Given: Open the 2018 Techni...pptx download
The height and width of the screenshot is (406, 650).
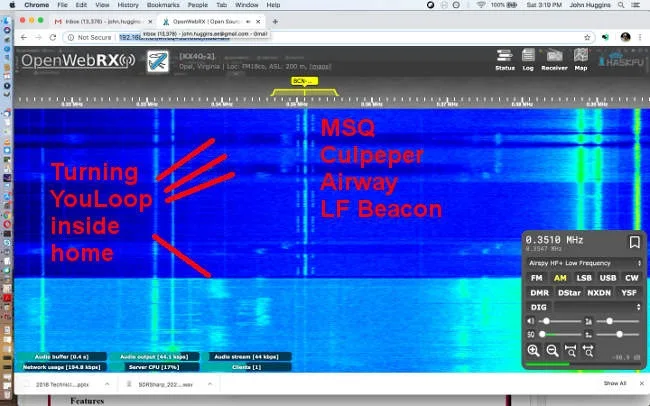Looking at the screenshot, I should point(61,384).
